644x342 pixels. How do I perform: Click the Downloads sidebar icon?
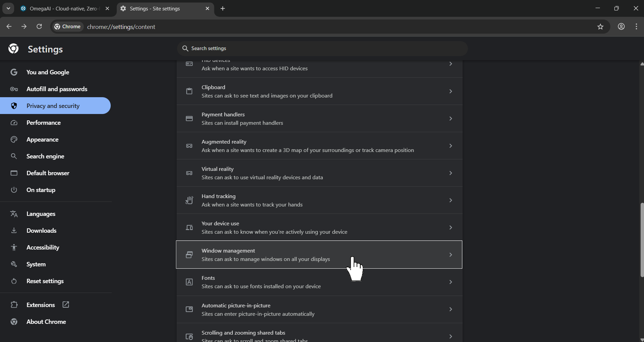click(14, 231)
